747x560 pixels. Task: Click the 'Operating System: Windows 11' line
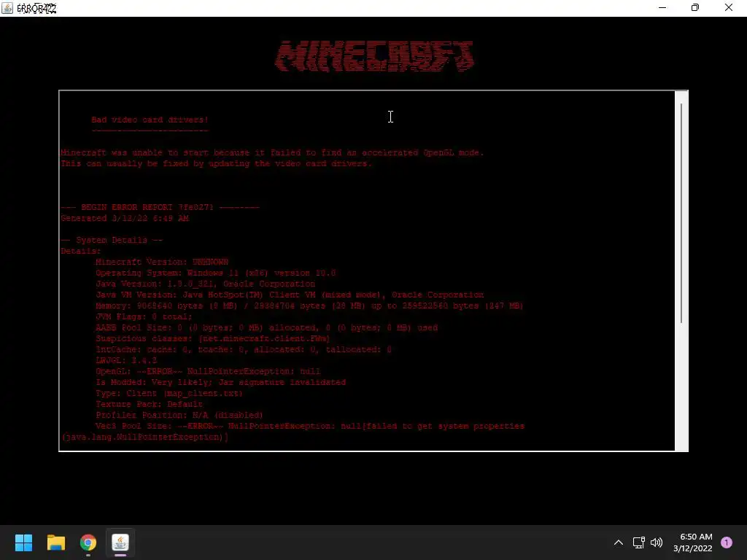(216, 273)
